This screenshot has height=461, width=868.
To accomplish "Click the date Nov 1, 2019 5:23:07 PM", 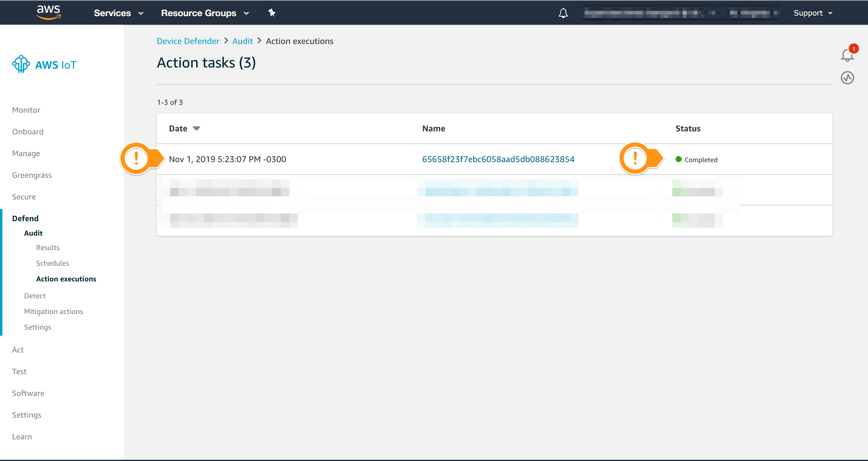I will pos(227,159).
